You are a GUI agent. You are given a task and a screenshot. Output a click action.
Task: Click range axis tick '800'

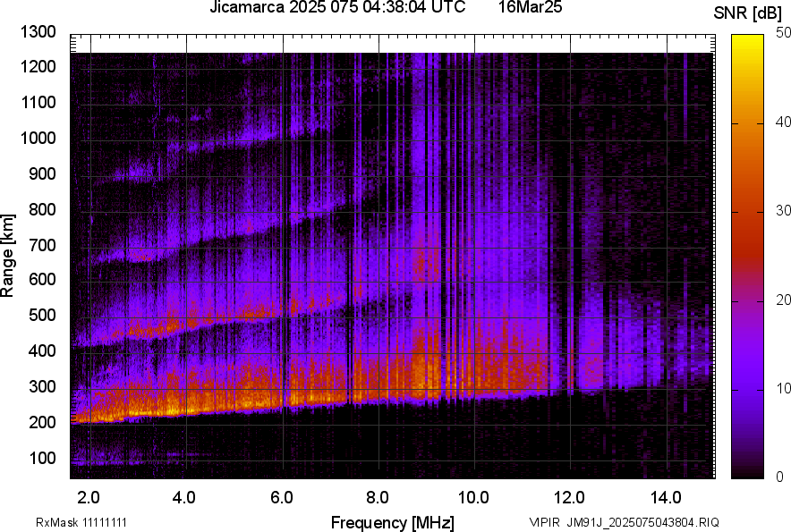click(42, 209)
